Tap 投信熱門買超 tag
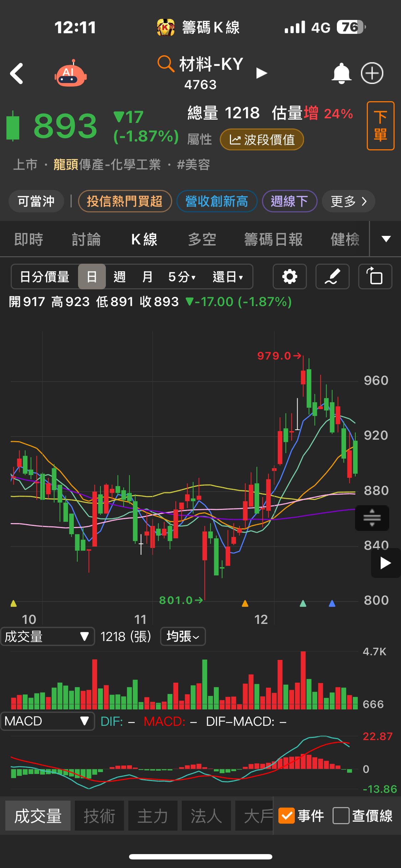The height and width of the screenshot is (868, 401). pos(125,201)
